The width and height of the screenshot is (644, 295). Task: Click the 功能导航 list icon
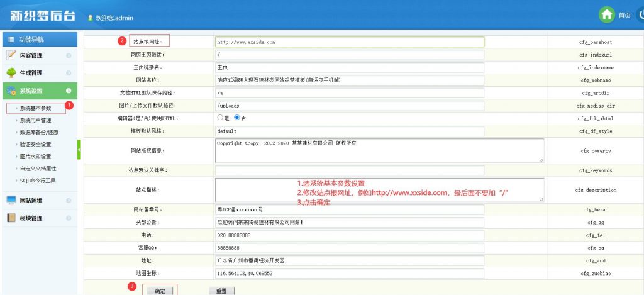(x=11, y=40)
